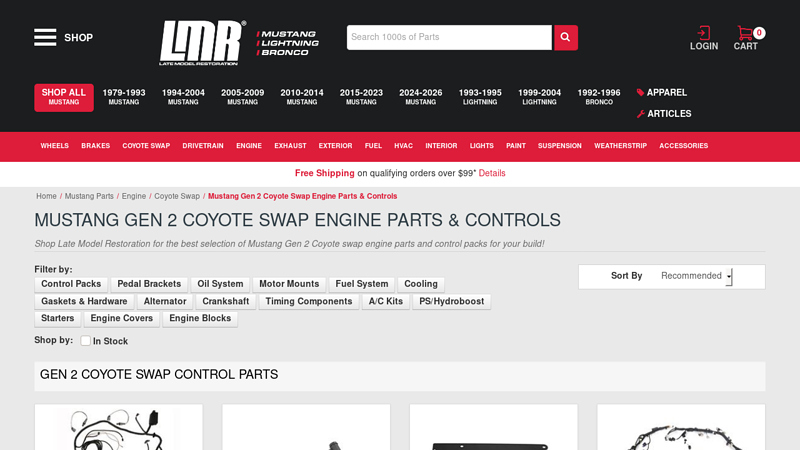Select 1992-1996 Bronco tab
Image resolution: width=800 pixels, height=450 pixels.
pyautogui.click(x=599, y=97)
